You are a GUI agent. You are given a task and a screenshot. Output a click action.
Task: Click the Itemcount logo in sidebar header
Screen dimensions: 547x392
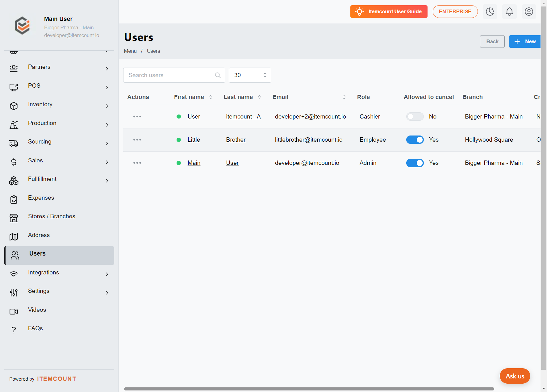pos(23,26)
